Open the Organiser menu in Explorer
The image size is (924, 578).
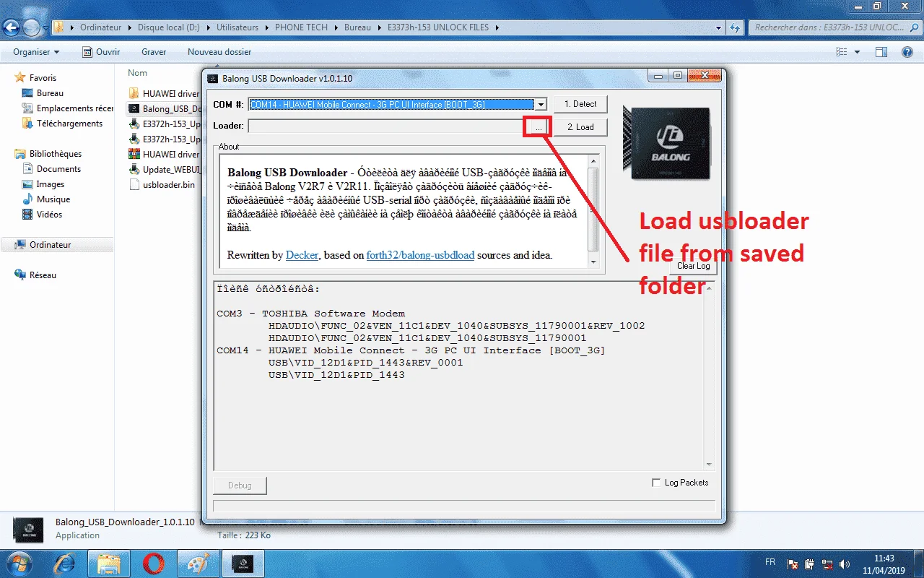[x=36, y=52]
